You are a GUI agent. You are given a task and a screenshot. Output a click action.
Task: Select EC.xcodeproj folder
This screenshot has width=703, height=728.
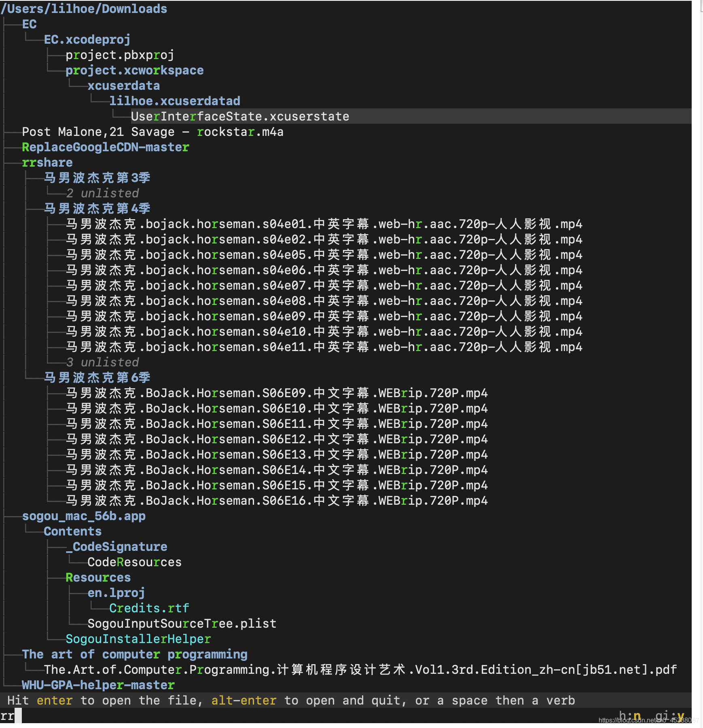click(x=87, y=40)
